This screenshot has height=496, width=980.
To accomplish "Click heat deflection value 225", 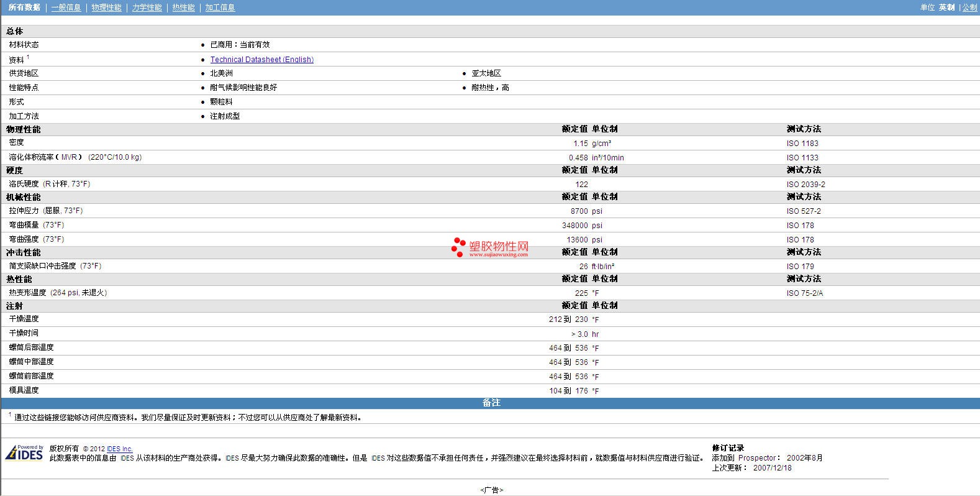I will [581, 293].
